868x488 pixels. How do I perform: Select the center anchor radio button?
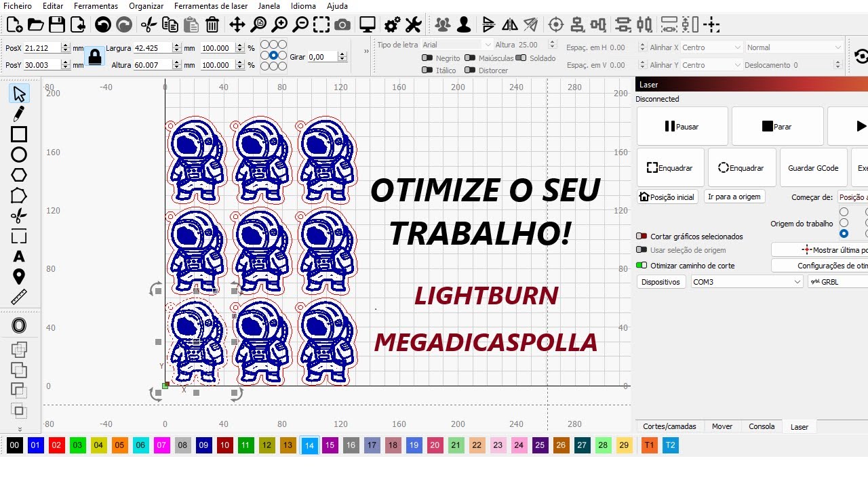273,55
